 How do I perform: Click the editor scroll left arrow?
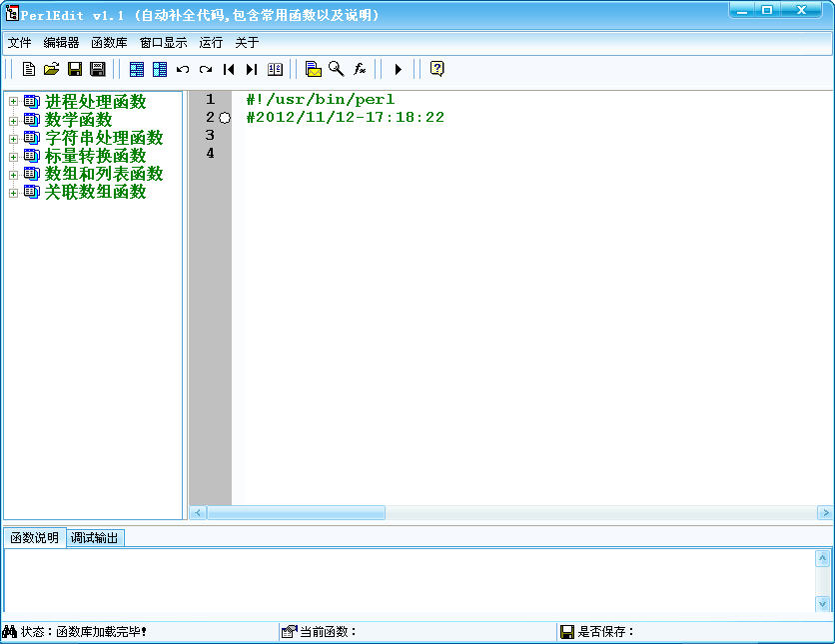tap(198, 512)
